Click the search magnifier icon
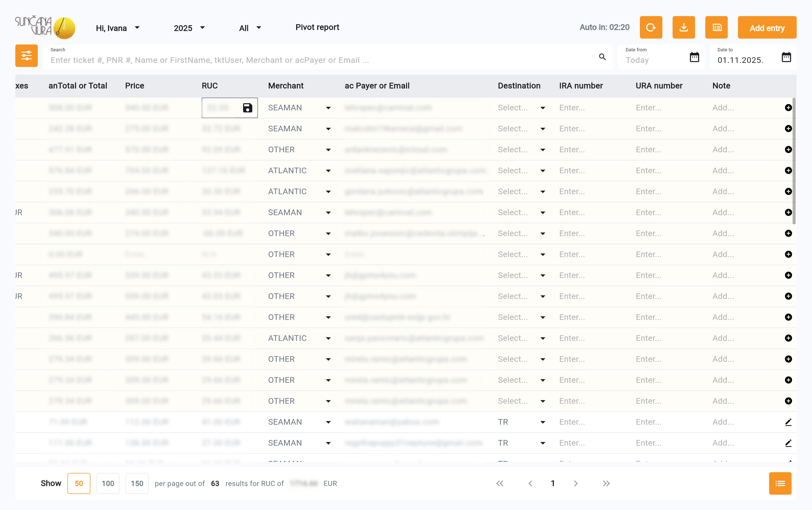 tap(602, 57)
